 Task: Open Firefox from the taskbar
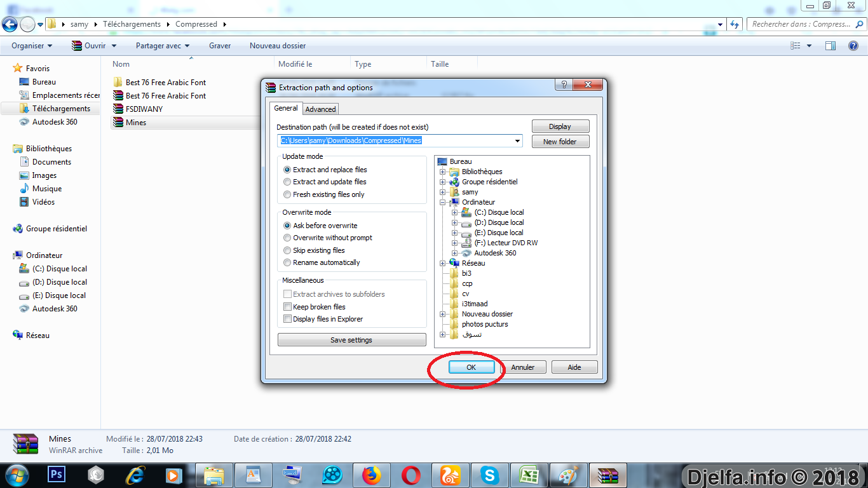click(371, 475)
